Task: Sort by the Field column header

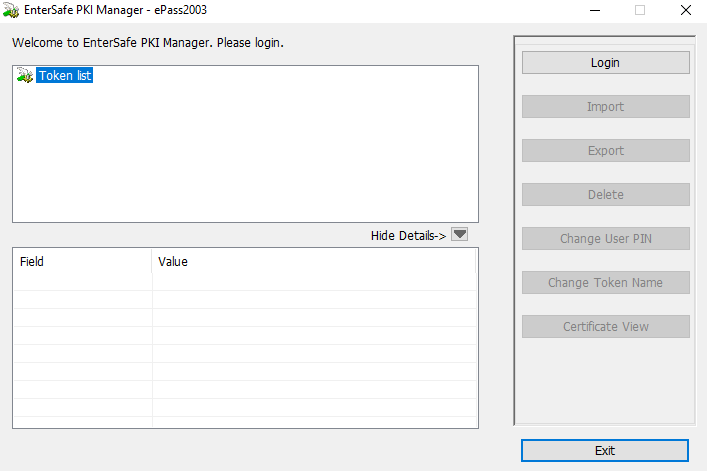Action: click(83, 261)
